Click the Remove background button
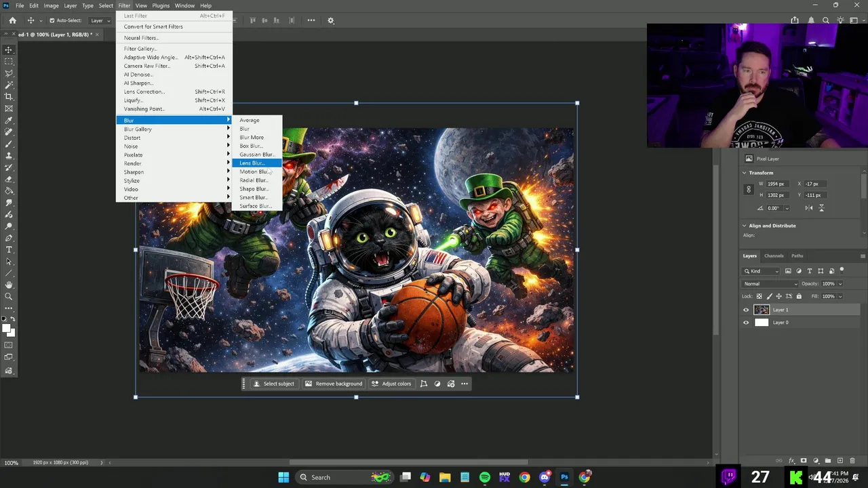Screen dimensions: 868x488 point(334,384)
